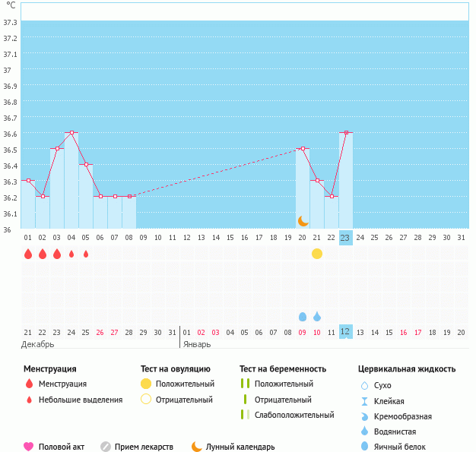The image size is (476, 452).
Task: Click the grey pill icon beside Прием лекарств
Action: coord(106,447)
